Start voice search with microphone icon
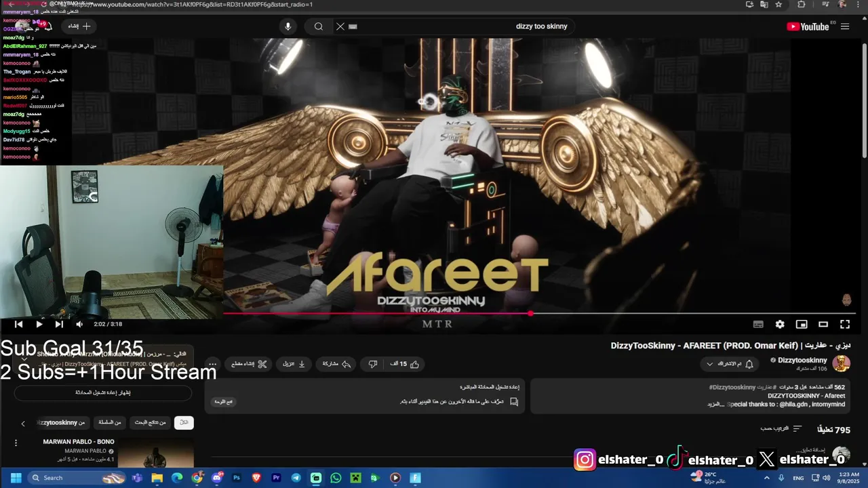868x488 pixels. point(288,26)
